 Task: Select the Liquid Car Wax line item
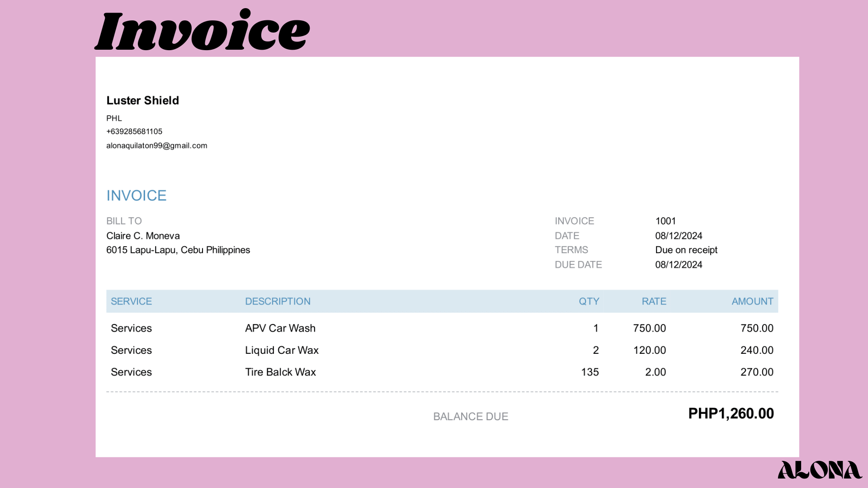[282, 350]
